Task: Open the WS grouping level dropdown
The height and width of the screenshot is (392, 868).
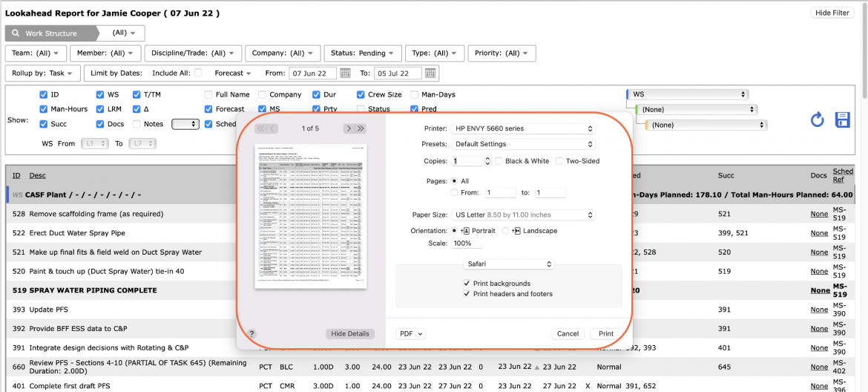Action: click(x=688, y=94)
